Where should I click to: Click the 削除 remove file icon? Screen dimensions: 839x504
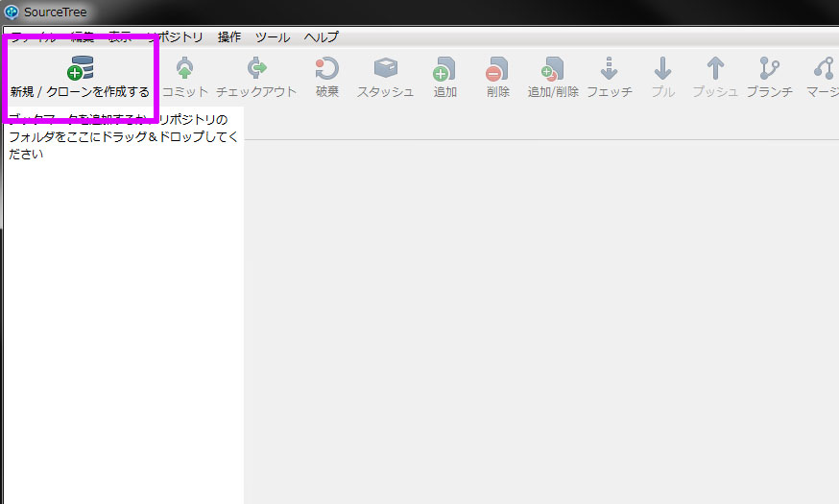coord(497,69)
